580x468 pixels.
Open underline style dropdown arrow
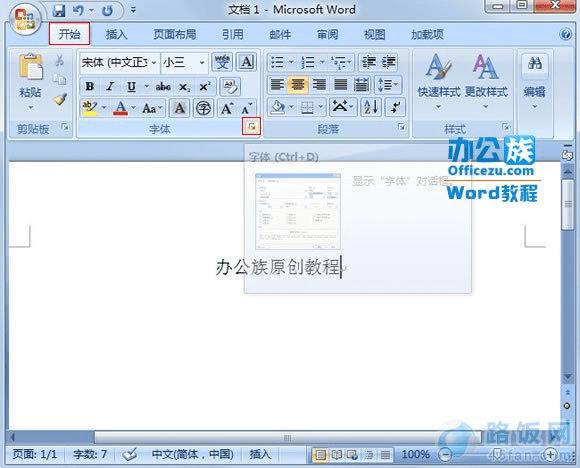[147, 87]
